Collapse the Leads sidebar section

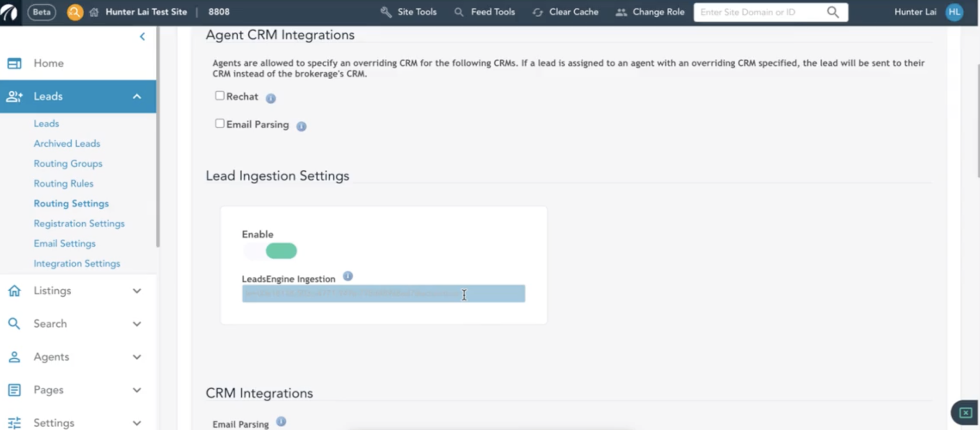pos(137,97)
